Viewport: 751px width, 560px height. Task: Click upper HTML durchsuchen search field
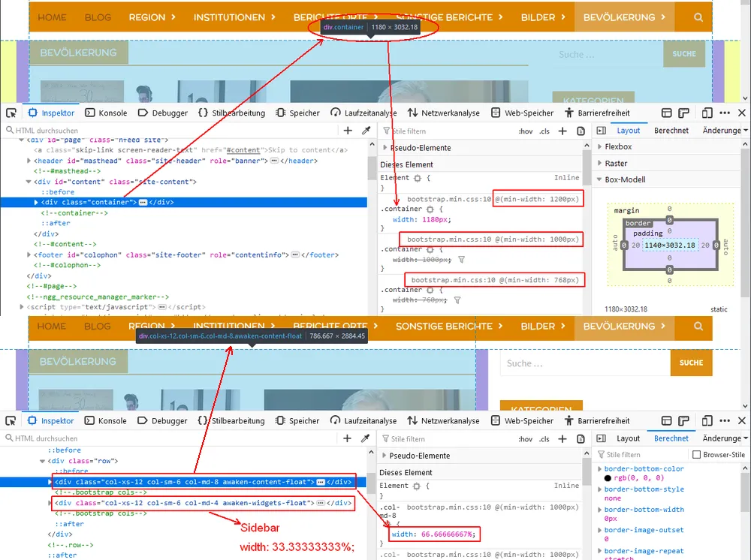[173, 130]
